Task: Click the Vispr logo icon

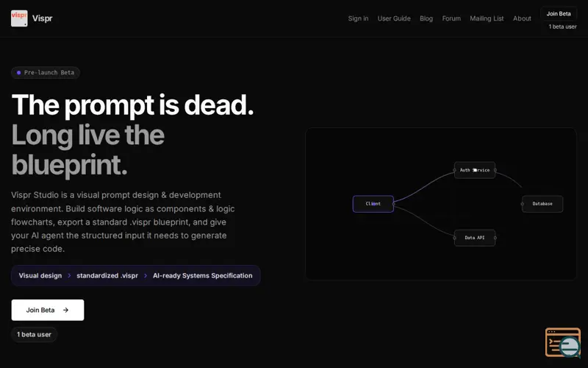Action: 19,18
